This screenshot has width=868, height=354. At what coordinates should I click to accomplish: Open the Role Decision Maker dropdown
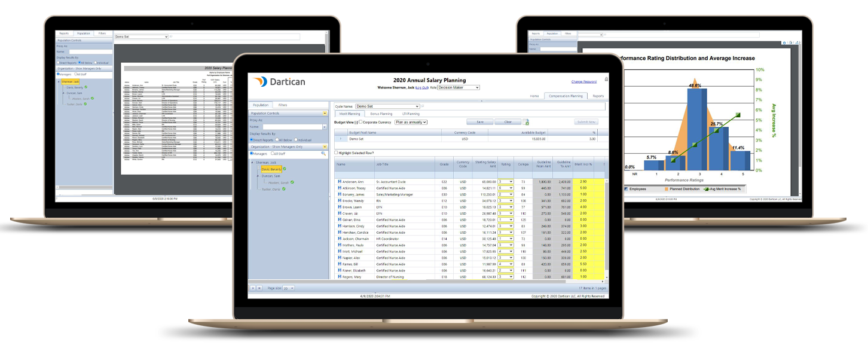tap(459, 87)
